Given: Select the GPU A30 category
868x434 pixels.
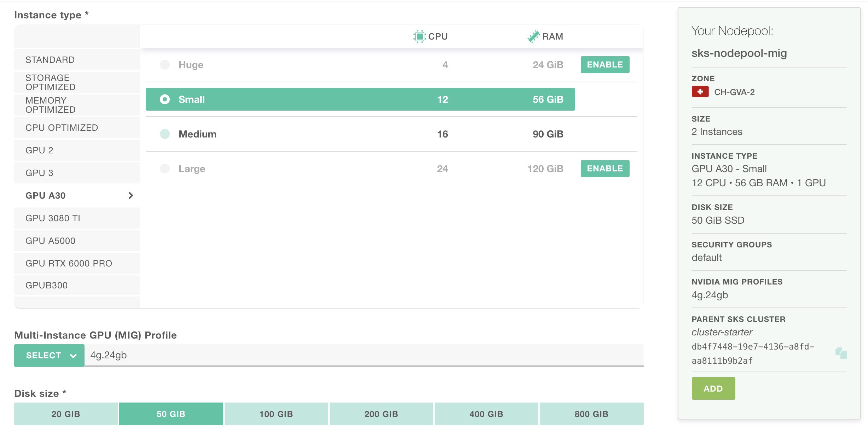Looking at the screenshot, I should point(77,195).
